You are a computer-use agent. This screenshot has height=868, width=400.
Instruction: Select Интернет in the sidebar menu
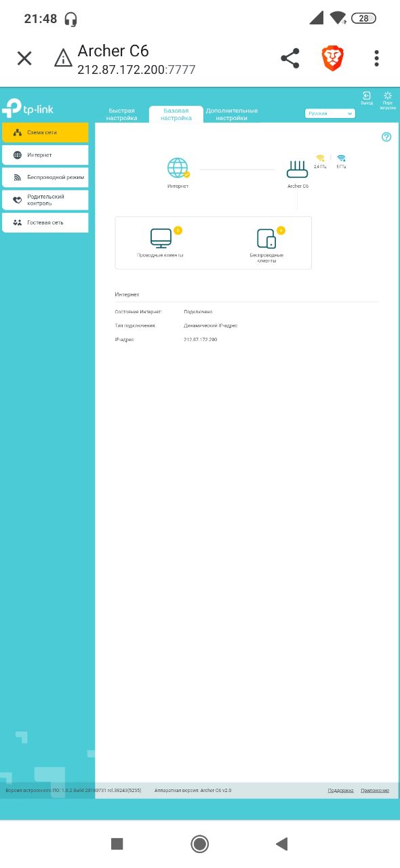tap(45, 155)
